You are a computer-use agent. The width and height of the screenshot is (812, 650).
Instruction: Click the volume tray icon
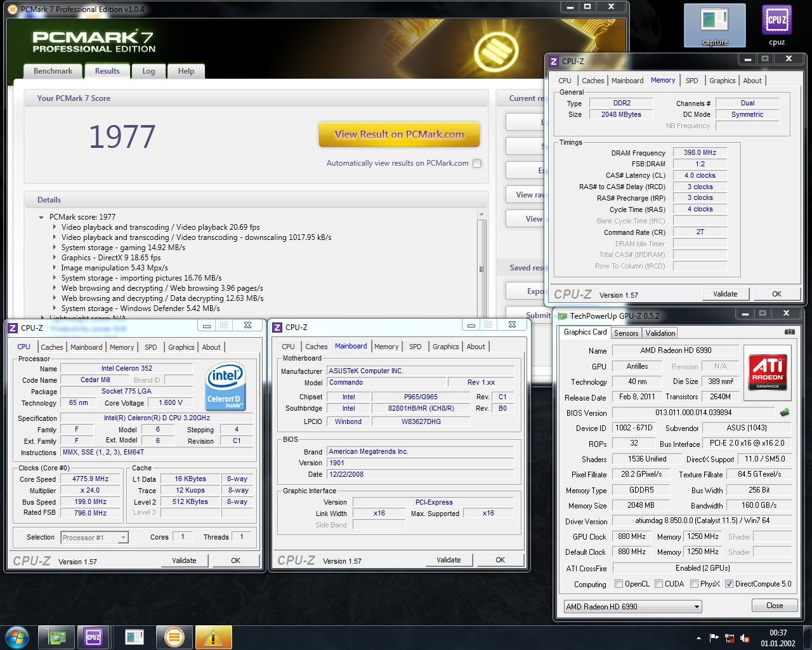coord(744,638)
